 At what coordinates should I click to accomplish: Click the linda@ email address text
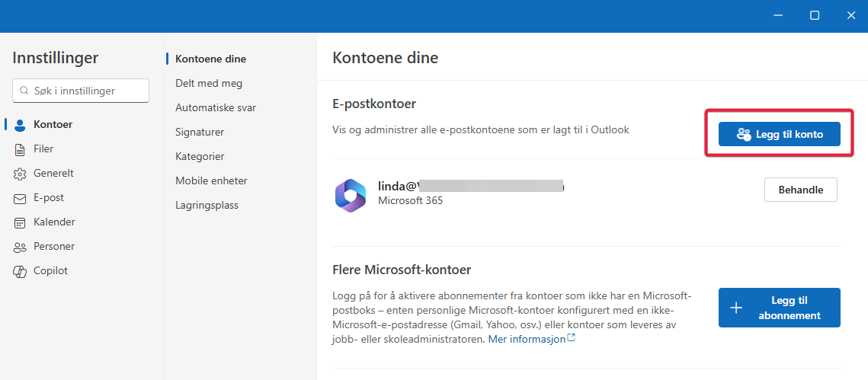point(470,187)
